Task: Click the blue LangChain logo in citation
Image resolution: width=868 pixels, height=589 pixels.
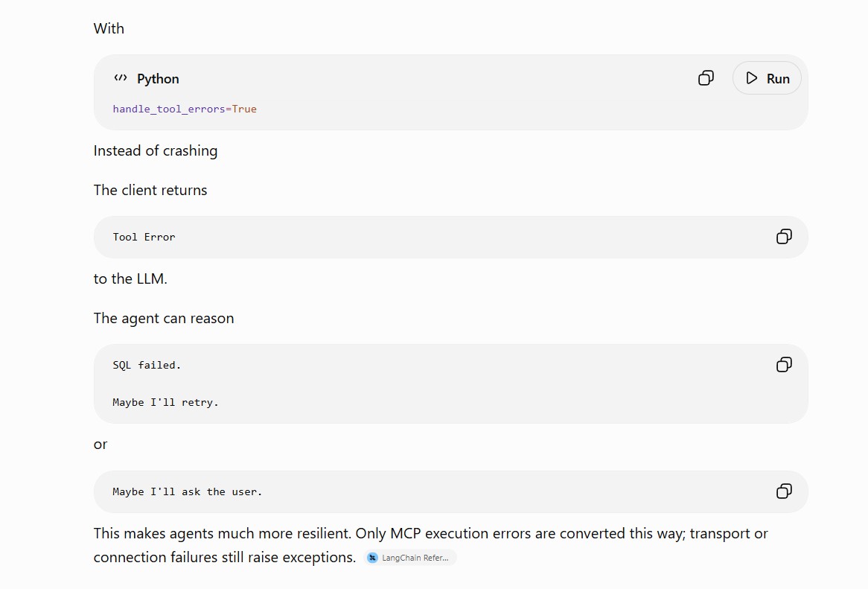Action: pos(372,558)
